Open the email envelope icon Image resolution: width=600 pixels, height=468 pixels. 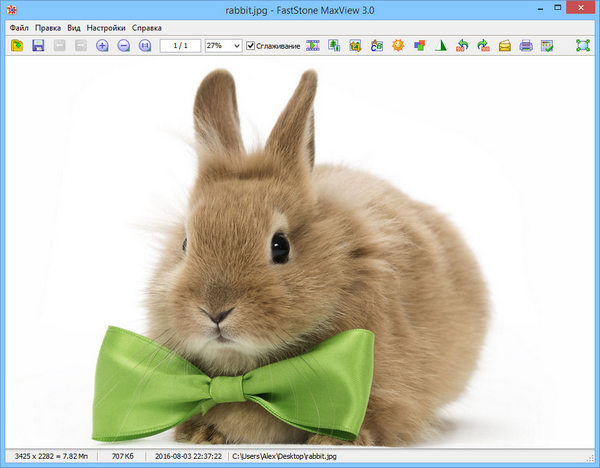click(x=504, y=46)
